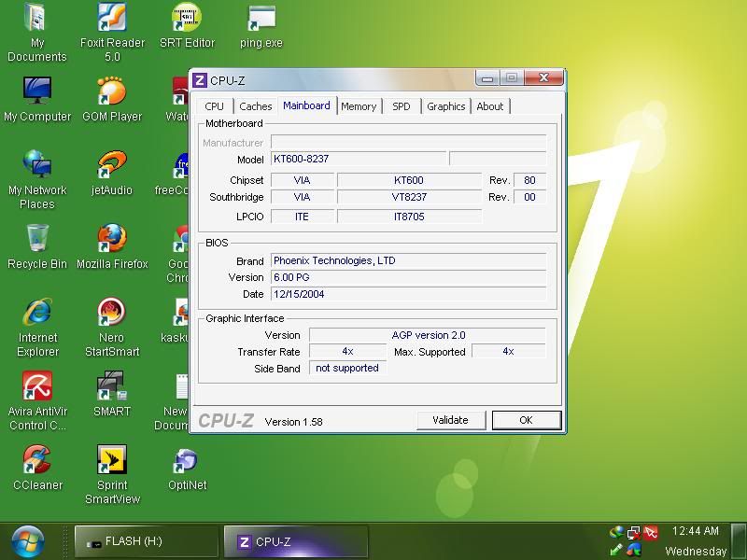Screen dimensions: 747x560
Task: Click the 12:44 AM taskbar clock
Action: (695, 530)
